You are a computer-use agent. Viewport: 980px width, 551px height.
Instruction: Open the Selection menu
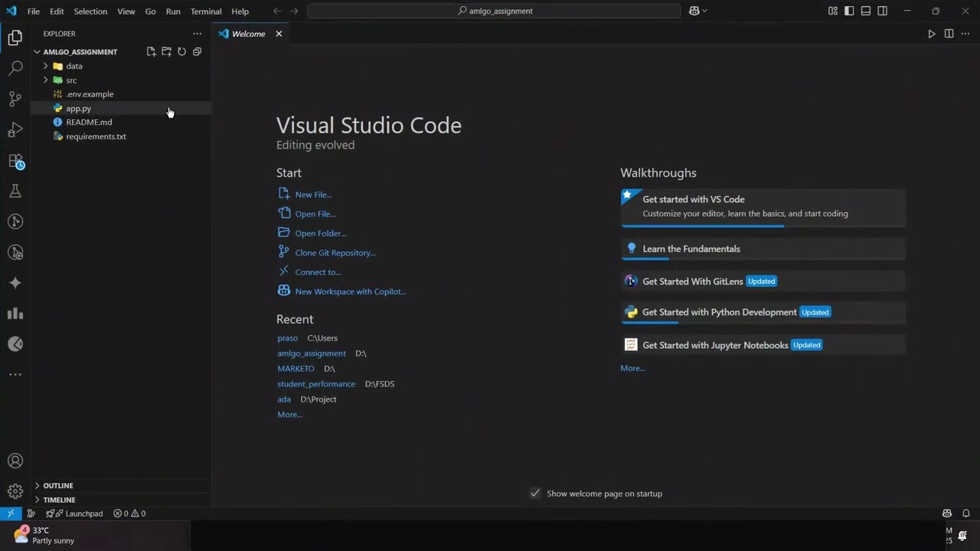tap(90, 11)
